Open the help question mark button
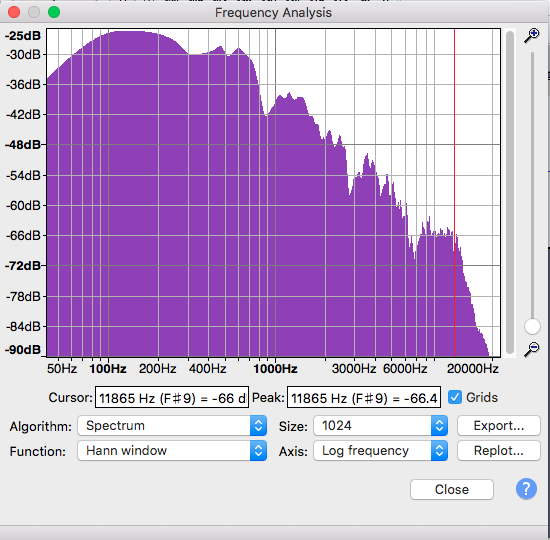Viewport: 550px width, 540px height. (x=526, y=488)
